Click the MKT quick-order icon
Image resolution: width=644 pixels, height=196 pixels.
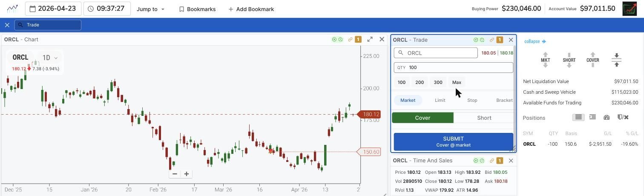pyautogui.click(x=546, y=60)
